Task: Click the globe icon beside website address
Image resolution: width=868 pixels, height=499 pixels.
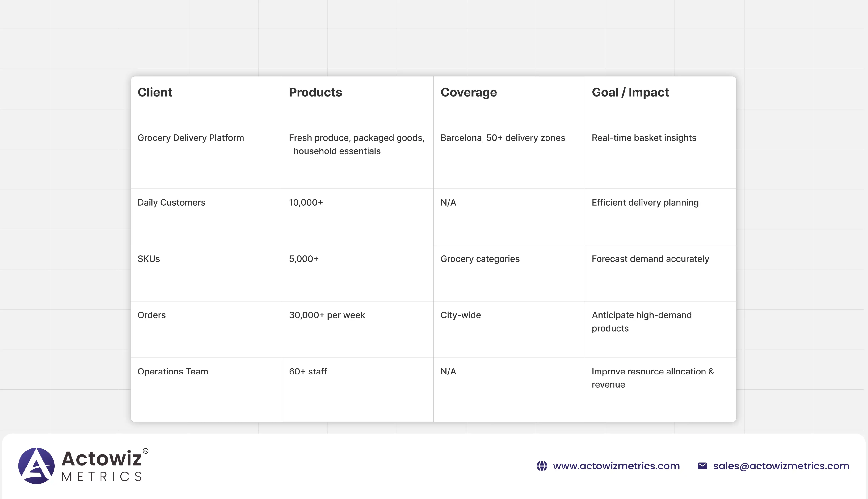Action: (542, 466)
